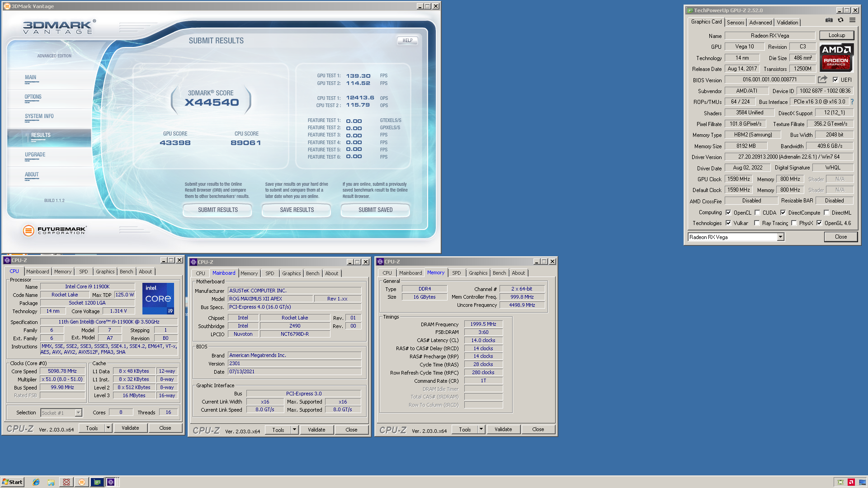Viewport: 868px width, 488px height.
Task: Open Graphics tab in Mainboard CPU-Z window
Action: point(292,273)
